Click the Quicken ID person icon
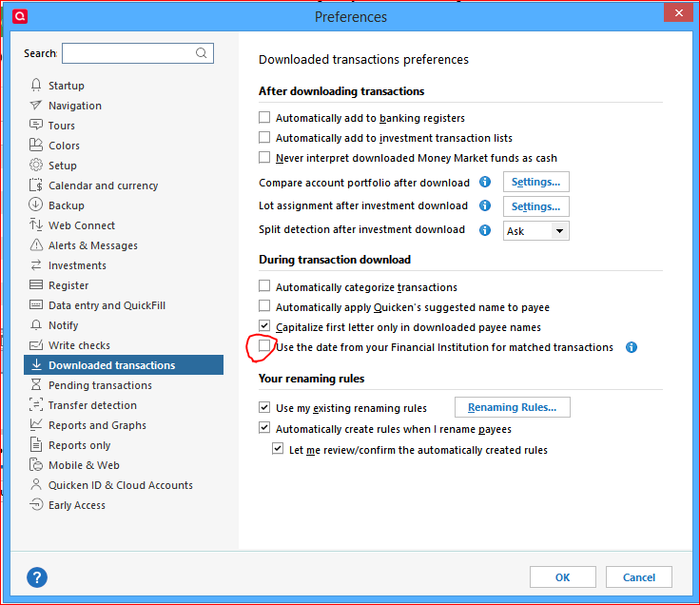Screen dimensions: 700x605 pyautogui.click(x=36, y=484)
